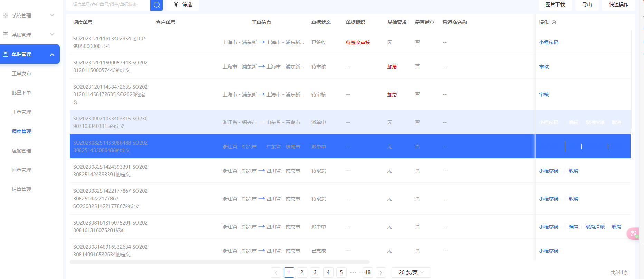Select page 1 in pagination

click(x=289, y=272)
